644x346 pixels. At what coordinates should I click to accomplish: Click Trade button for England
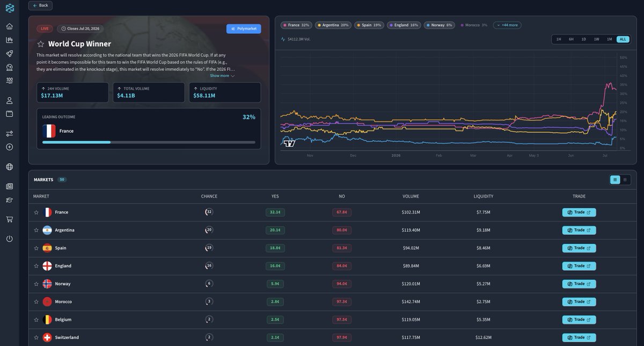579,266
